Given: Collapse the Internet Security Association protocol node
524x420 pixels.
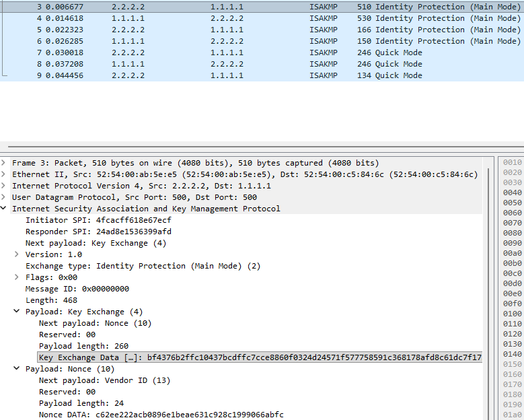Looking at the screenshot, I should point(4,209).
